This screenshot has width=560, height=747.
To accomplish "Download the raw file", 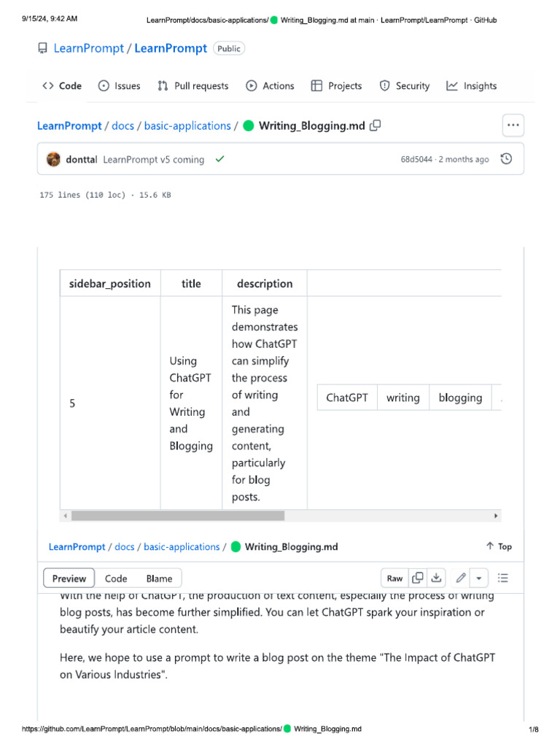I will pos(436,578).
